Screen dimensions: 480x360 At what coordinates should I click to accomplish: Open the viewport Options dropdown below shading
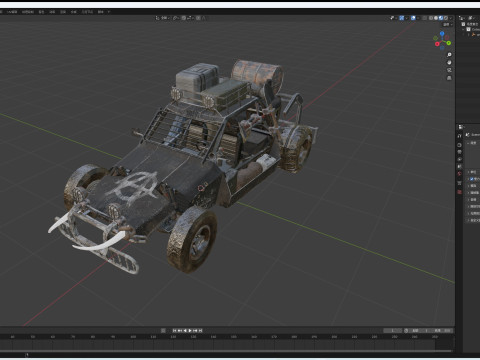click(447, 24)
